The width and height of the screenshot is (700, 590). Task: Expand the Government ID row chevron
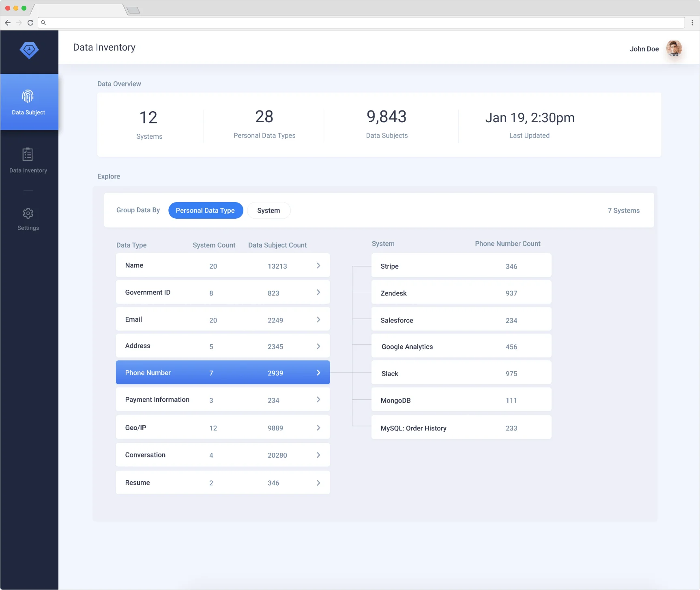[318, 292]
